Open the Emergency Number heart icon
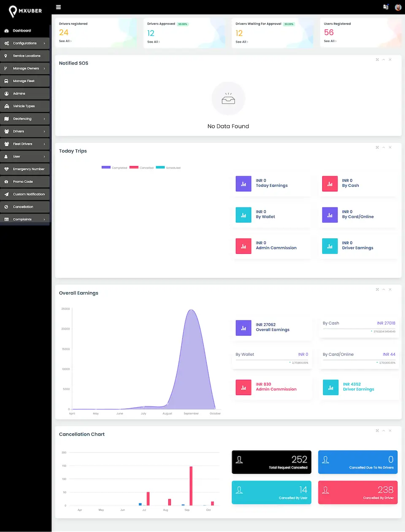Screen dimensions: 405x532 click(x=7, y=169)
